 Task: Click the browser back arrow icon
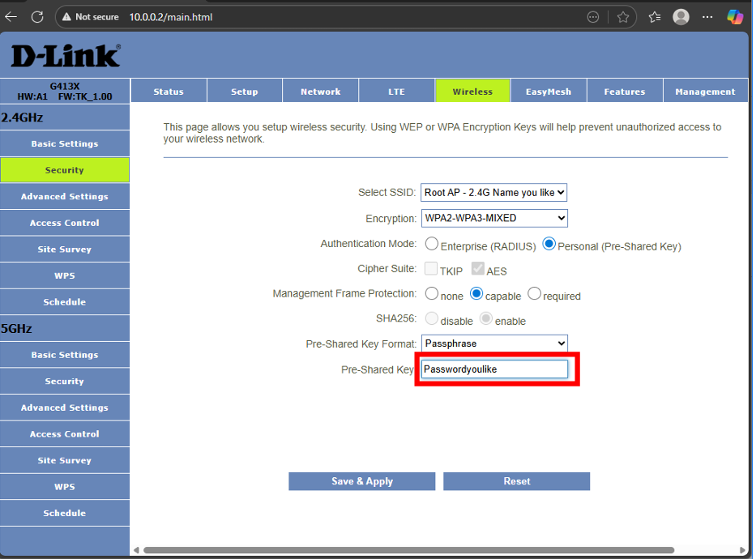click(x=12, y=16)
